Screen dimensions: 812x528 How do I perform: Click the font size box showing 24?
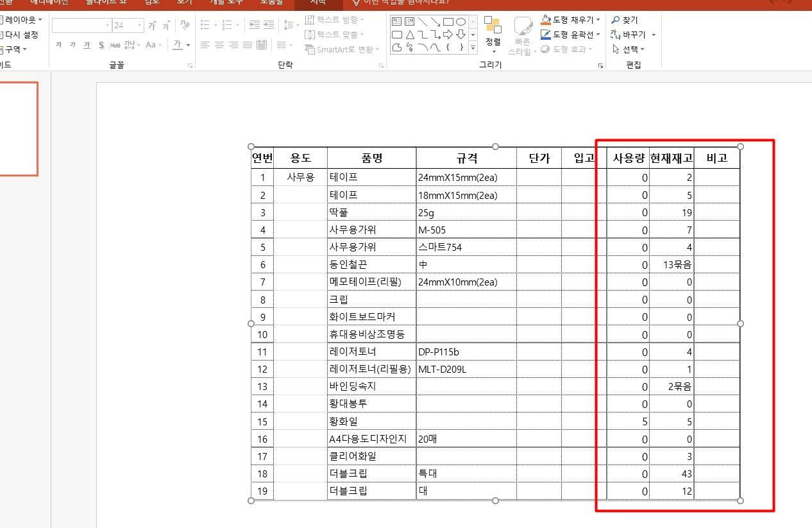[128, 26]
